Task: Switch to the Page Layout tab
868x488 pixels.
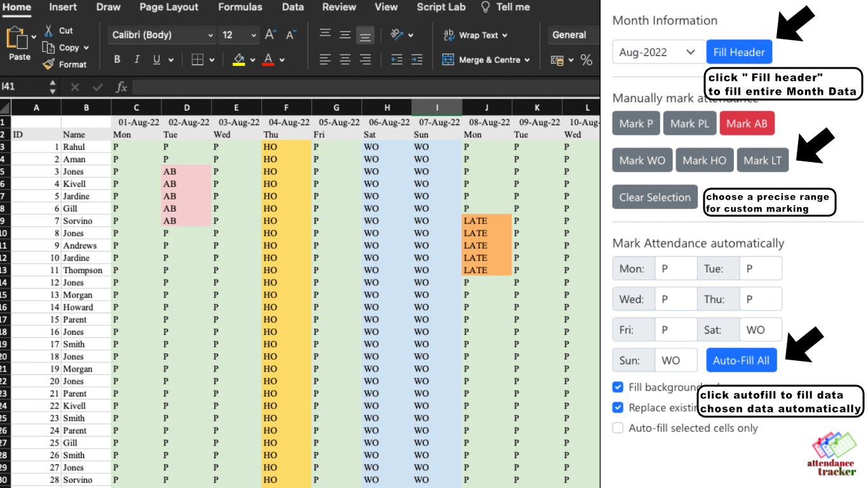Action: (169, 7)
